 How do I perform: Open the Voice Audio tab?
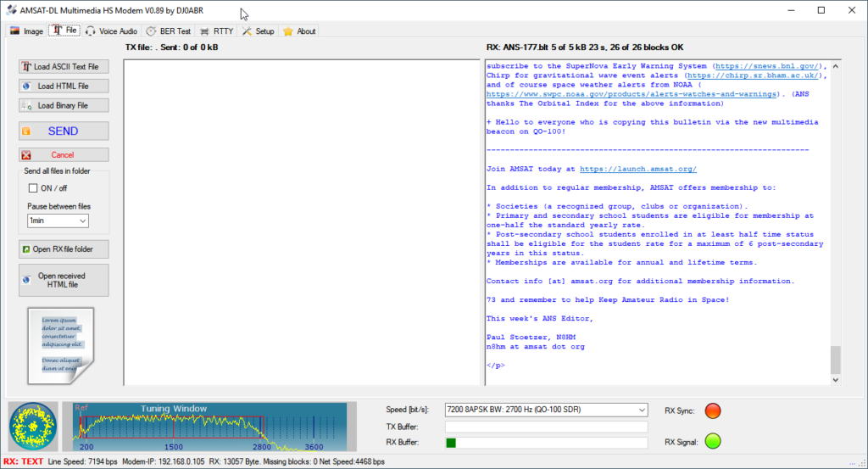111,31
